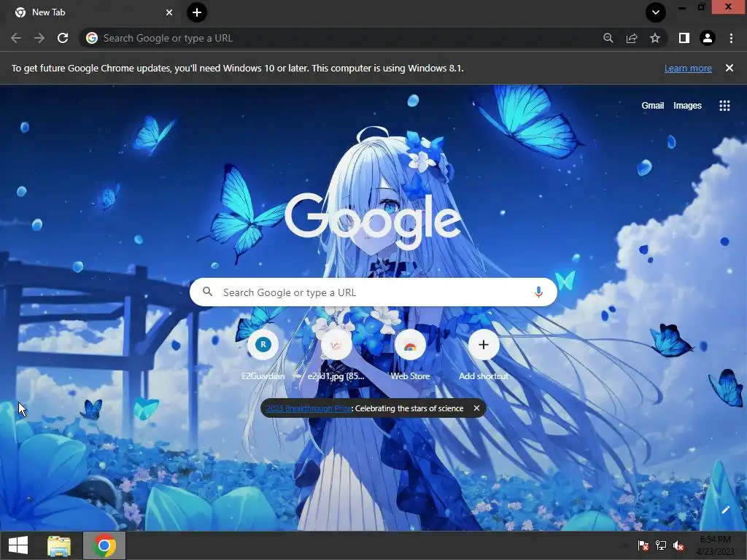Focus the Google search box

coord(373,292)
